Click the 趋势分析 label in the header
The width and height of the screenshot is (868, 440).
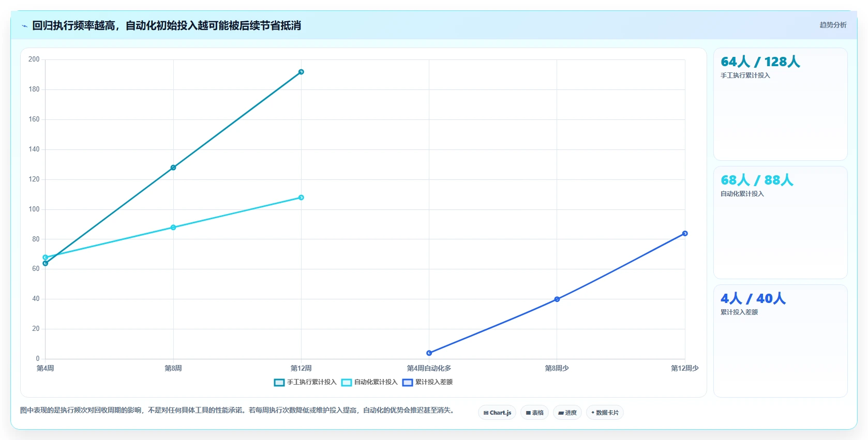pos(833,25)
